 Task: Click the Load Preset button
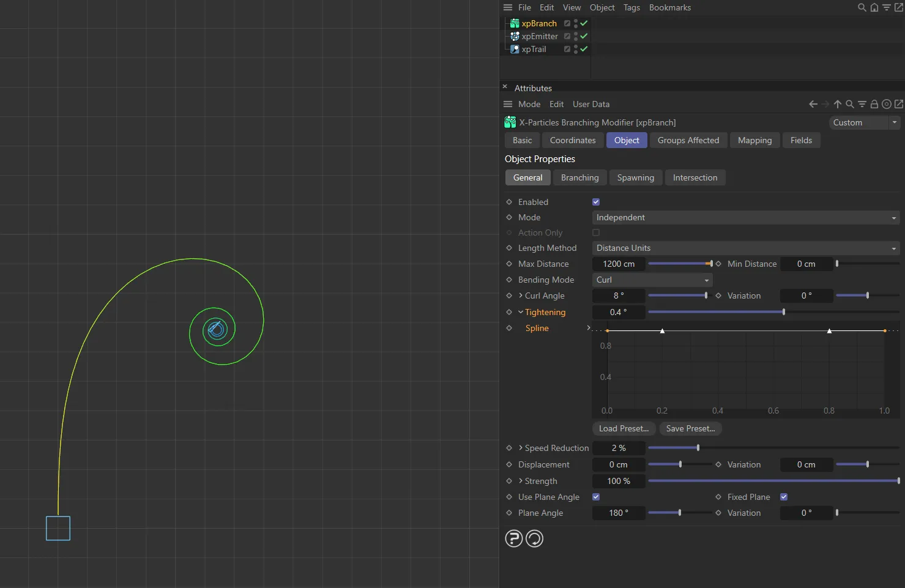624,428
